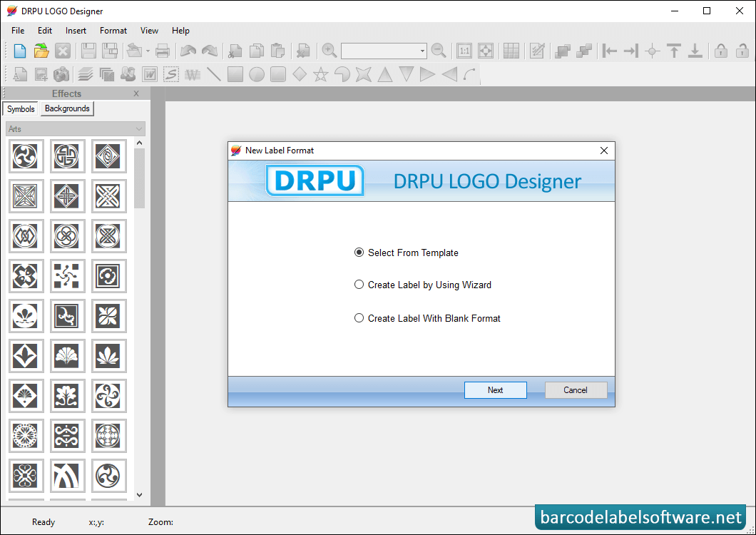Choose Create Label With Blank Format

pyautogui.click(x=427, y=318)
